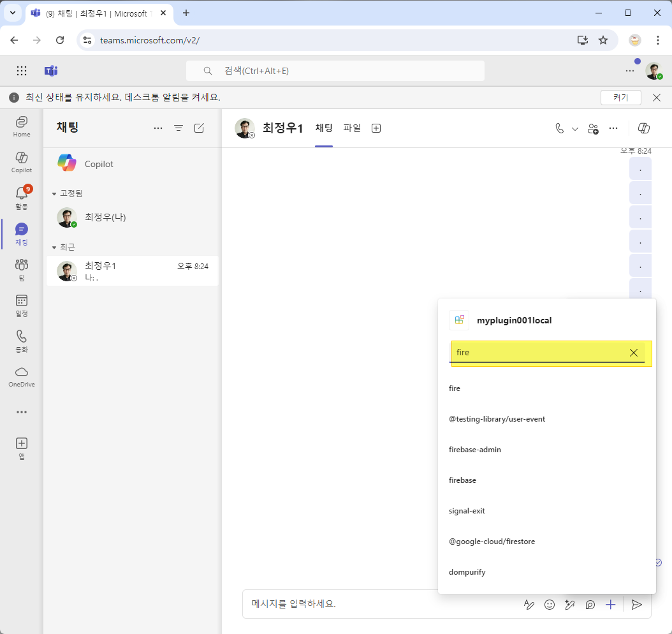
Task: Click the address bar URL
Action: [x=150, y=40]
